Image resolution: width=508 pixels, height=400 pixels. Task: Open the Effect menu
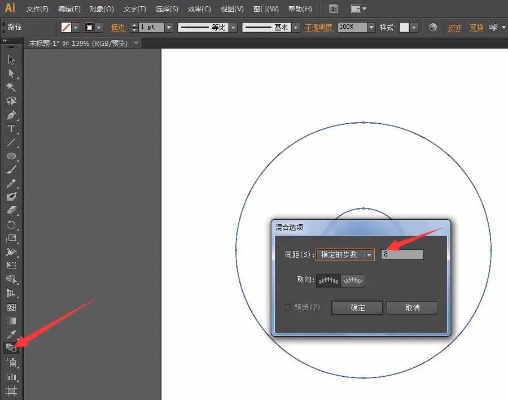pyautogui.click(x=199, y=9)
